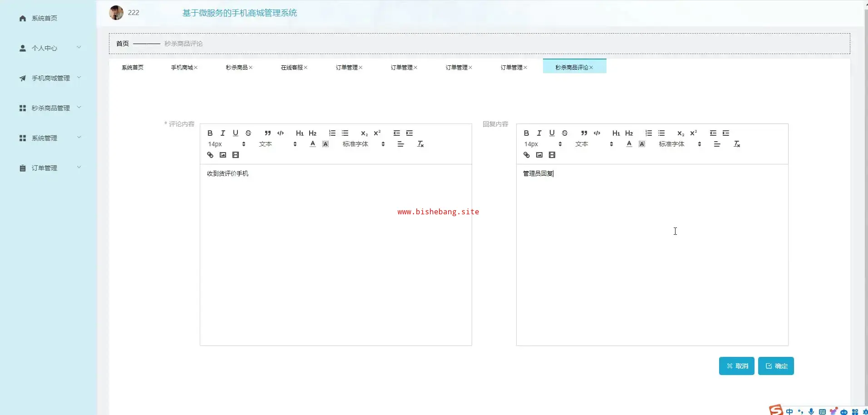This screenshot has width=868, height=415.
Task: Insert an image in the reply content editor
Action: click(x=539, y=155)
